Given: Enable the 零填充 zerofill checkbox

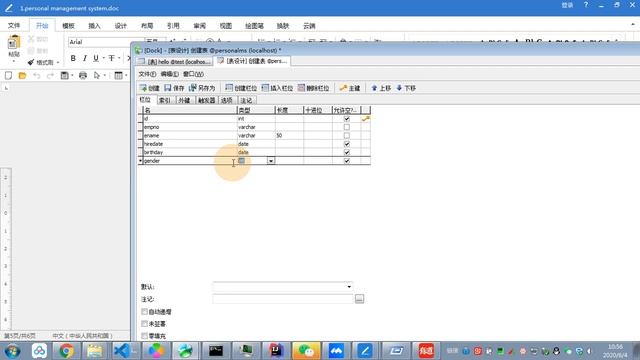Looking at the screenshot, I should pos(144,336).
